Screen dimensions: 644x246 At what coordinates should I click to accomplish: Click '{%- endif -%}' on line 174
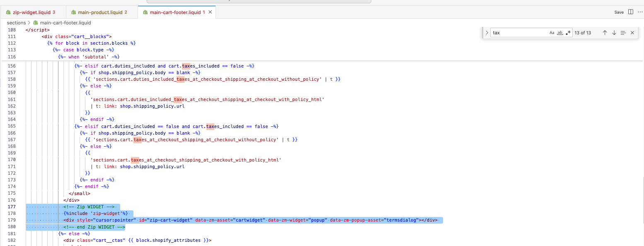(92, 186)
